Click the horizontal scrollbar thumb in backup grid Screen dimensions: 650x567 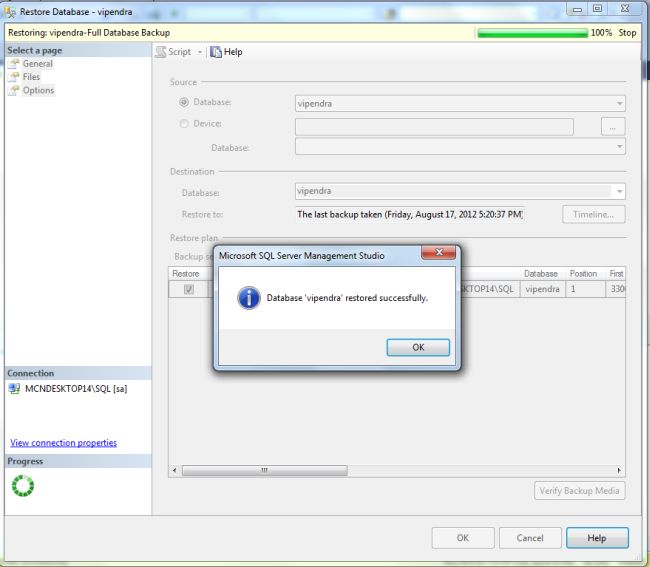[264, 470]
